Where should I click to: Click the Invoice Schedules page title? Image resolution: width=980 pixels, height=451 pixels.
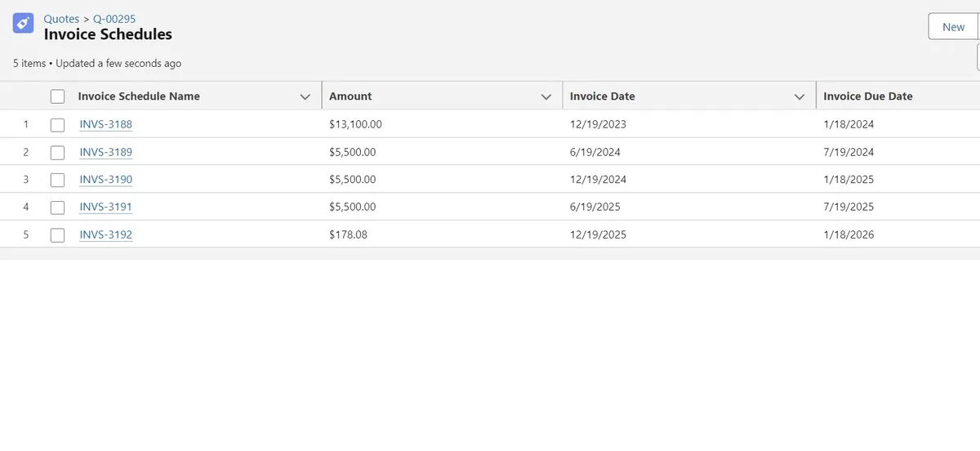click(x=108, y=34)
